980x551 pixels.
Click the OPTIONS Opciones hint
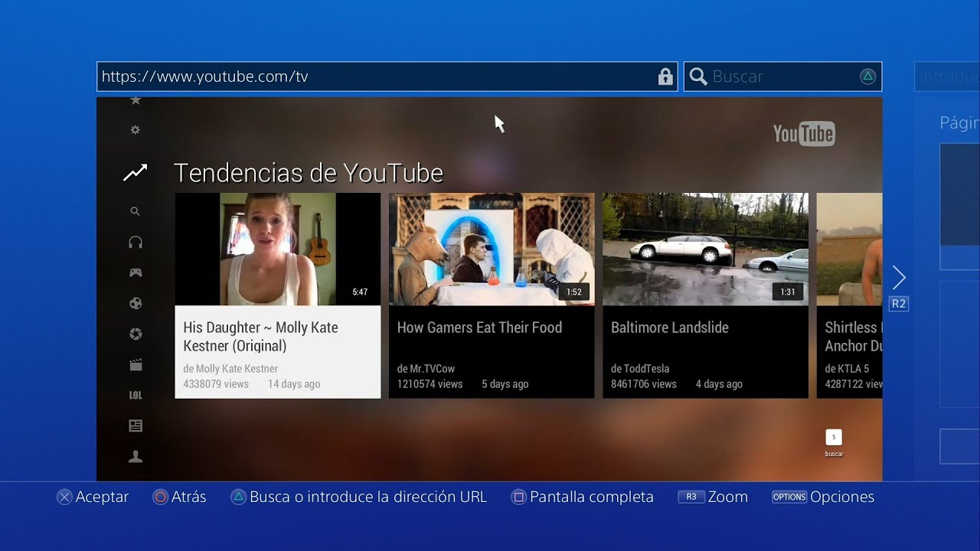click(x=822, y=497)
